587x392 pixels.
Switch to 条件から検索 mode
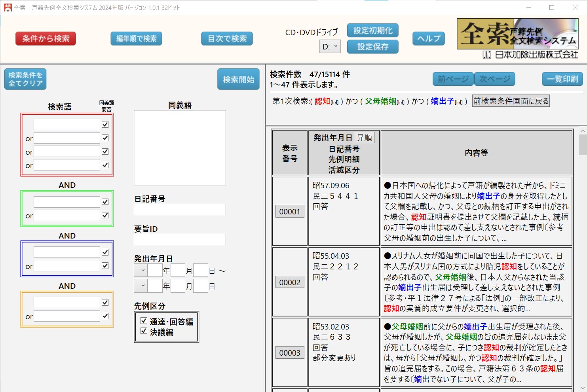coord(46,38)
